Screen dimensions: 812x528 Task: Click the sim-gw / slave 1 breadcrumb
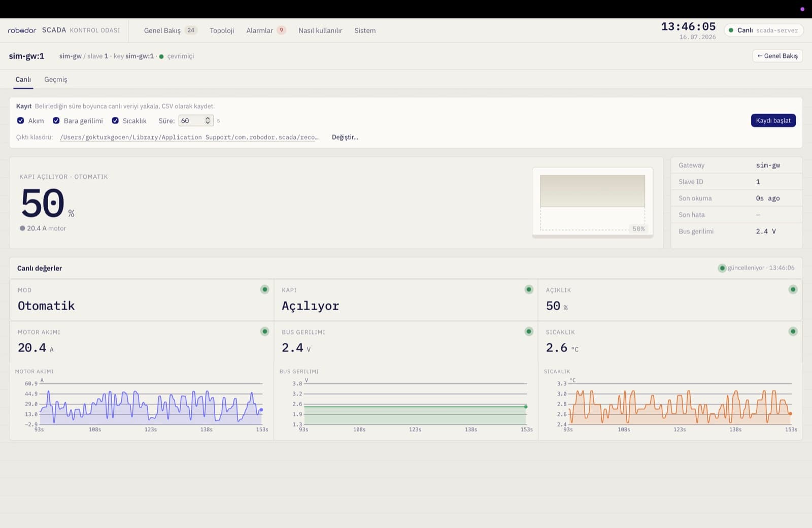click(84, 56)
